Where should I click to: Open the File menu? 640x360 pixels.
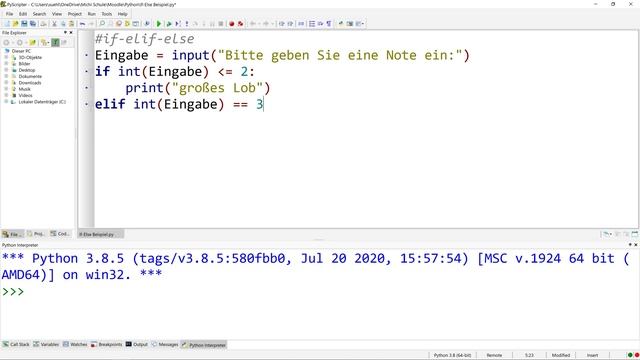[9, 14]
